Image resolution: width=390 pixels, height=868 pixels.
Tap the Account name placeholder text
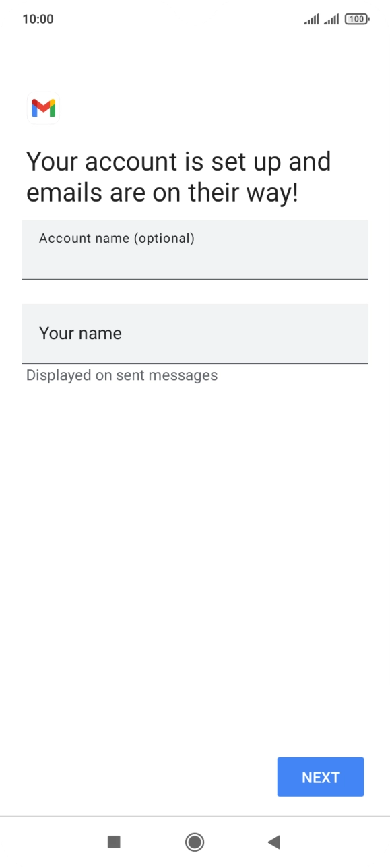[116, 238]
